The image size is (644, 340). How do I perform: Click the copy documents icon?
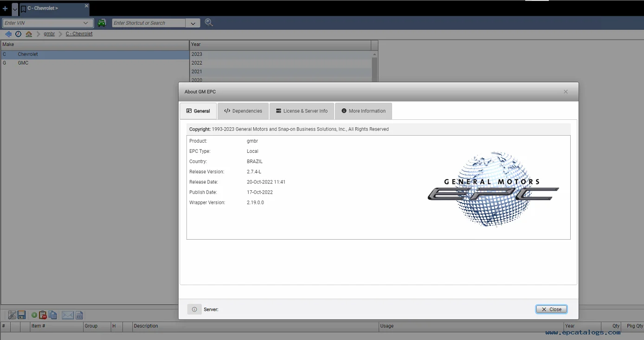click(53, 315)
